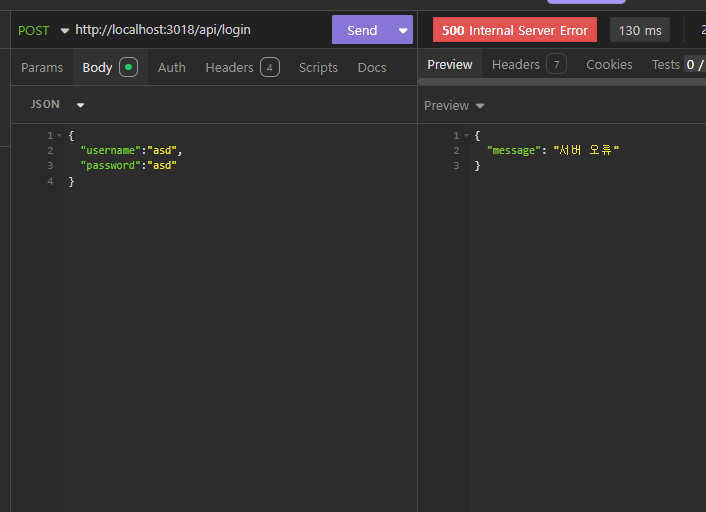Open the POST method dropdown
Viewport: 706px width, 512px height.
43,31
